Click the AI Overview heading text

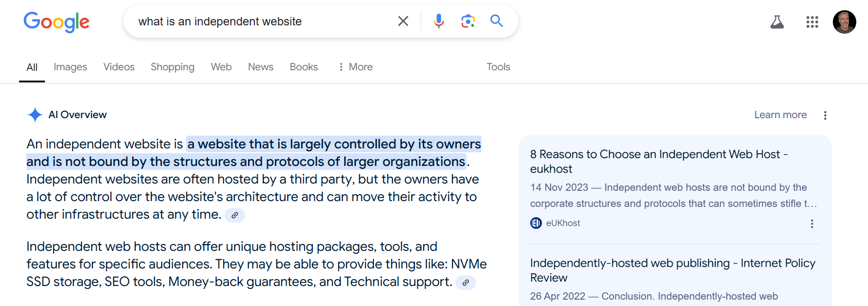pos(78,115)
